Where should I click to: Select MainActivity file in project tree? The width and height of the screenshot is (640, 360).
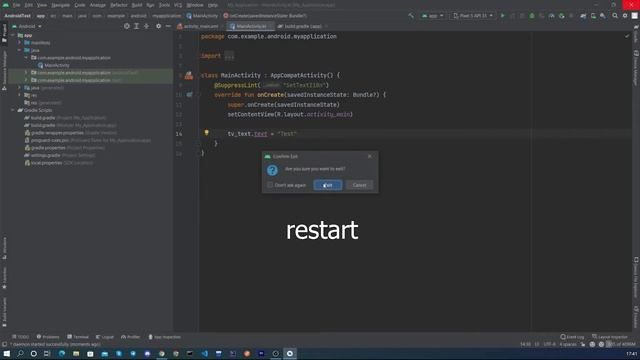(x=53, y=65)
